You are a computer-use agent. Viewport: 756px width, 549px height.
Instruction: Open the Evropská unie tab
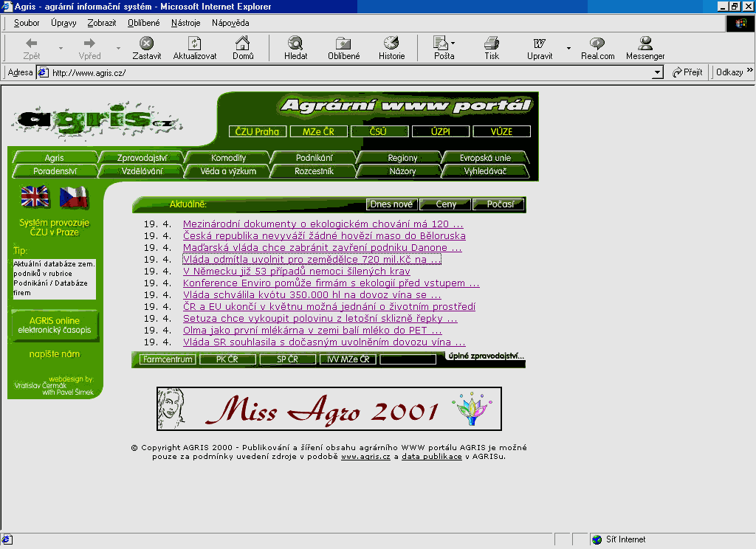coord(485,158)
